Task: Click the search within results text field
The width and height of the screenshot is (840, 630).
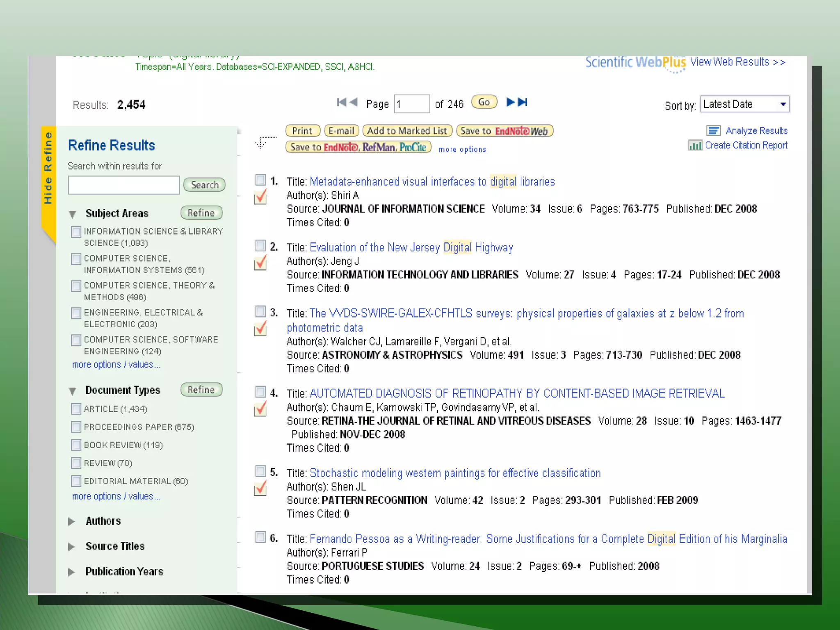Action: pos(123,185)
